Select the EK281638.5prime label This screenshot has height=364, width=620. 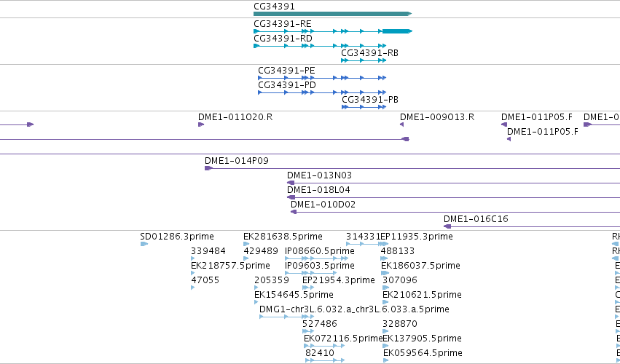pos(283,237)
